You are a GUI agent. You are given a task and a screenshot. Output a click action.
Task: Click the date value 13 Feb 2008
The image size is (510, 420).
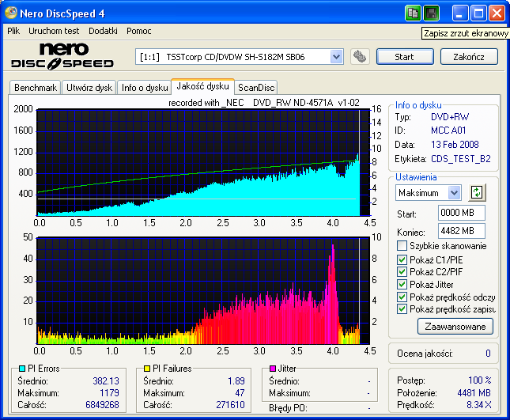click(455, 145)
